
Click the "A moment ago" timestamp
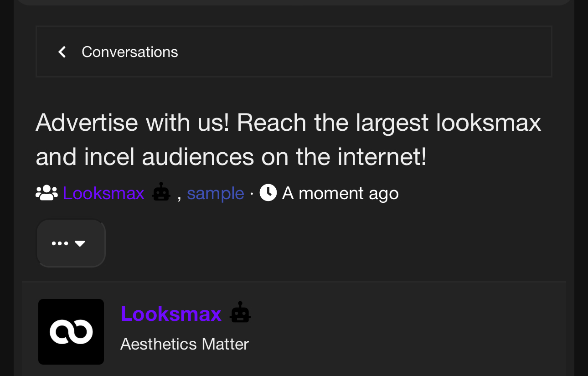pyautogui.click(x=340, y=193)
